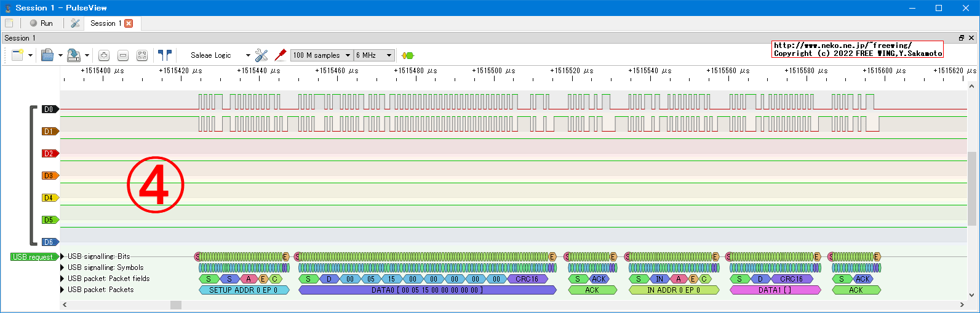The width and height of the screenshot is (980, 313).
Task: Zoom out on the waveform view
Action: click(123, 55)
